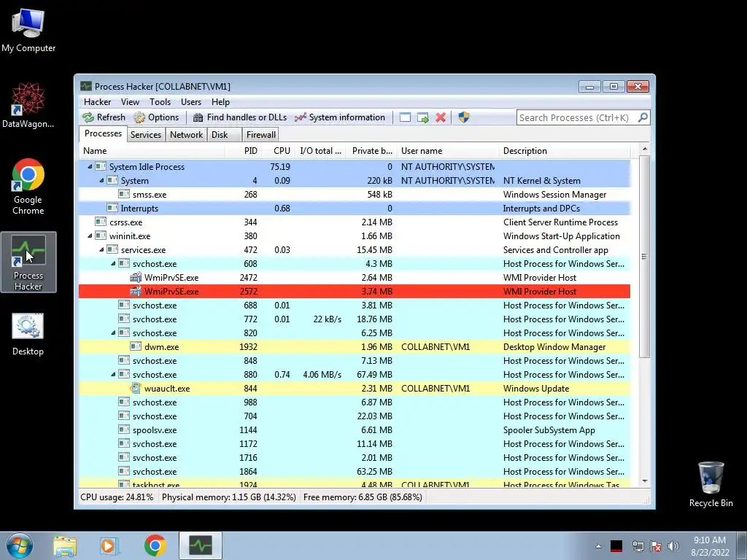Open the View menu
The width and height of the screenshot is (747, 560).
tap(130, 102)
